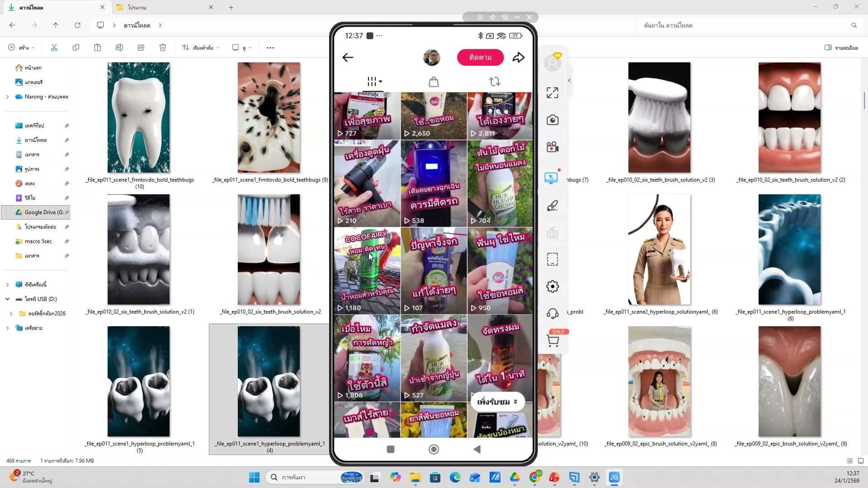Open mirror app settings gear
This screenshot has width=868, height=488.
(x=552, y=286)
